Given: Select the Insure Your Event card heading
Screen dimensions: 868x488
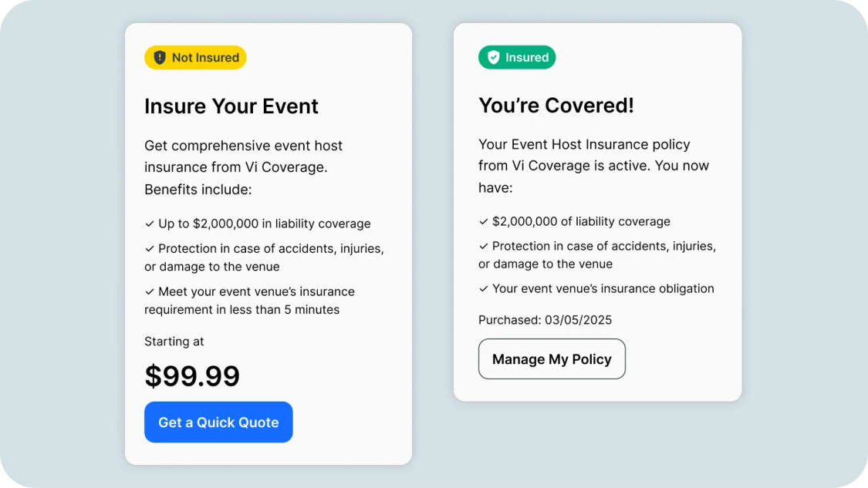Looking at the screenshot, I should pyautogui.click(x=231, y=106).
